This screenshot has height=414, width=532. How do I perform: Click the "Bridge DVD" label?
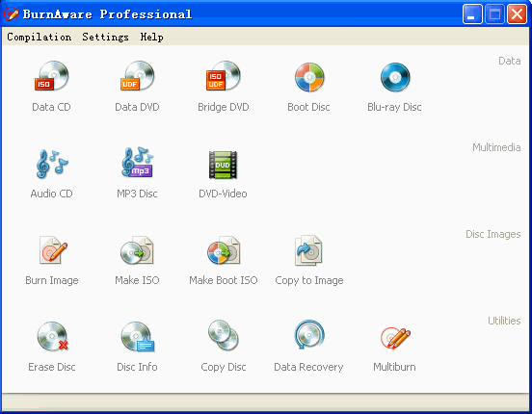[224, 107]
